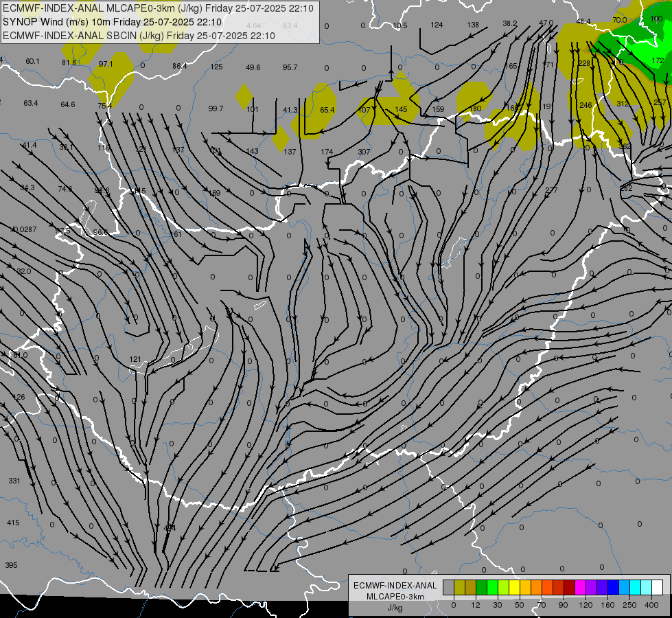The image size is (672, 618).
Task: Click the map value 0.0287
Action: [x=25, y=230]
